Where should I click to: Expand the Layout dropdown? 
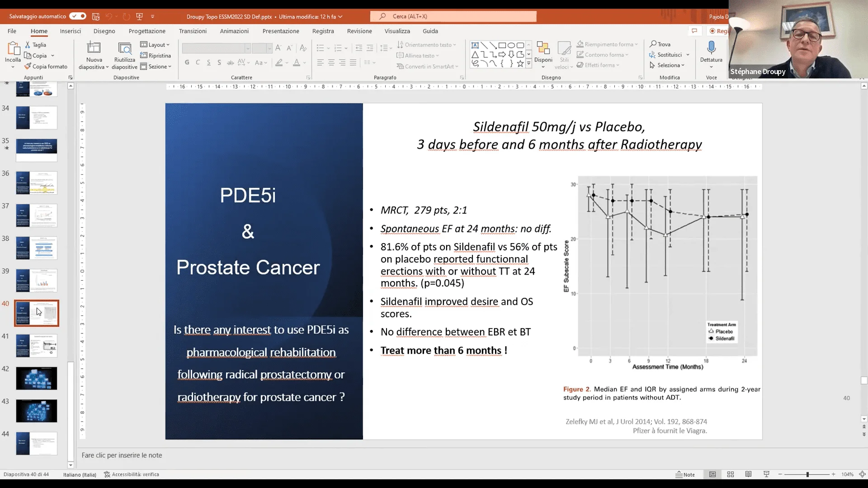155,45
